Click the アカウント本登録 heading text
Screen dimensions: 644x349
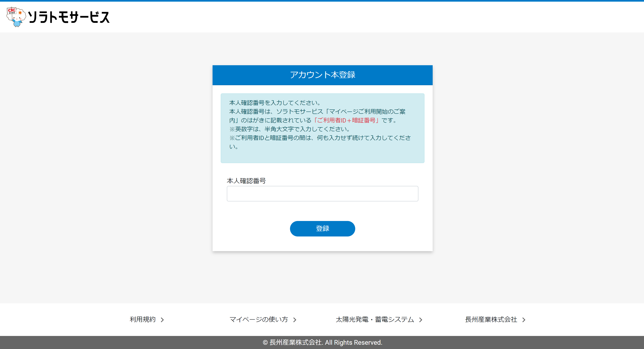click(x=322, y=75)
